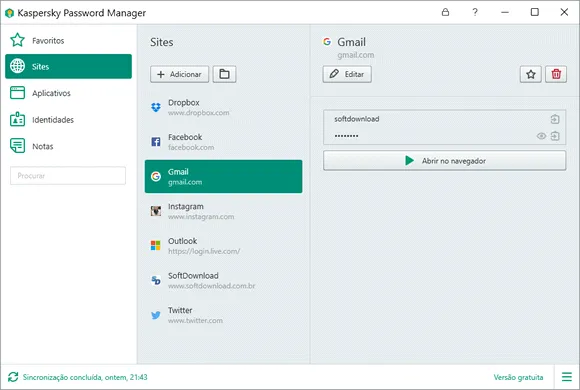Delete Gmail entry with trash icon
The image size is (580, 390).
pos(556,74)
